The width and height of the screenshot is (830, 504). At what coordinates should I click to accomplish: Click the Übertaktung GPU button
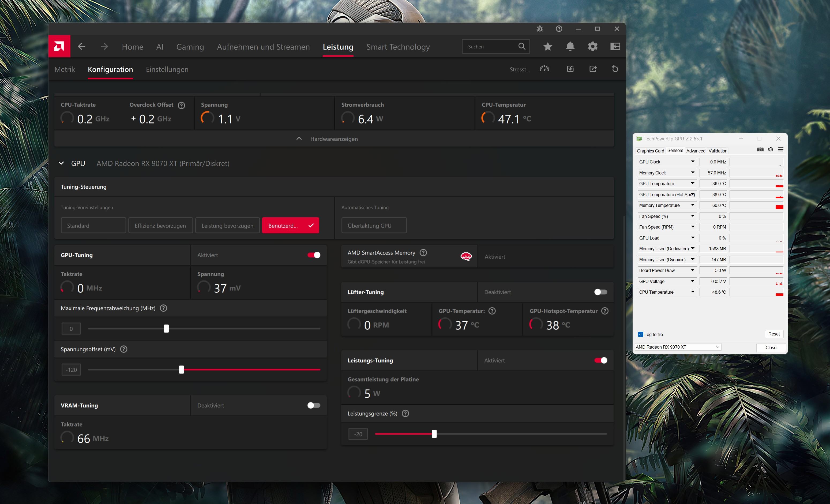point(374,226)
